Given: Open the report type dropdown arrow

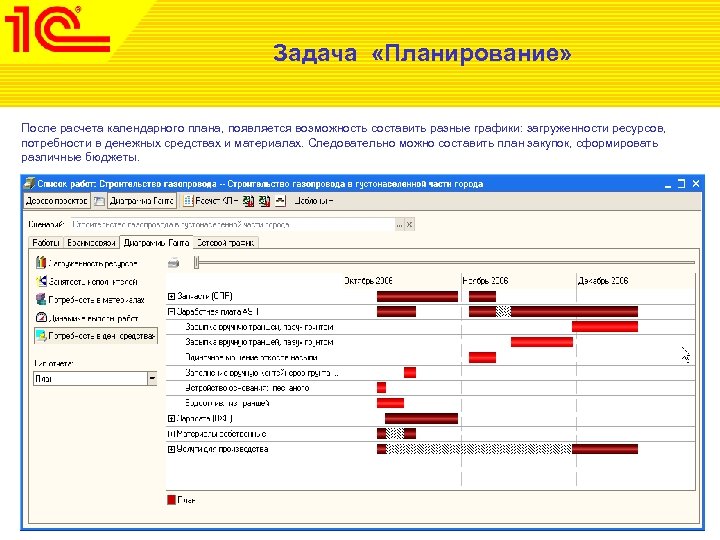Looking at the screenshot, I should pos(152,378).
